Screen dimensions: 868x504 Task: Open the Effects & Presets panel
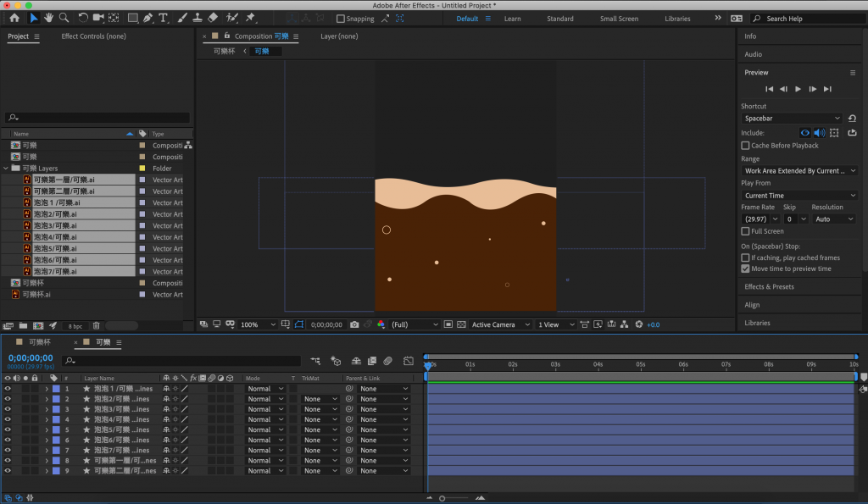tap(769, 286)
